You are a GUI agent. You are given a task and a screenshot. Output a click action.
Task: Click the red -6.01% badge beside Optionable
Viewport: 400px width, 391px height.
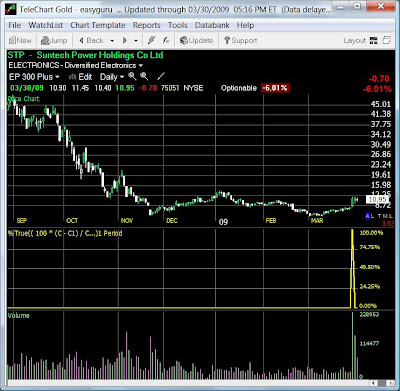click(x=275, y=88)
